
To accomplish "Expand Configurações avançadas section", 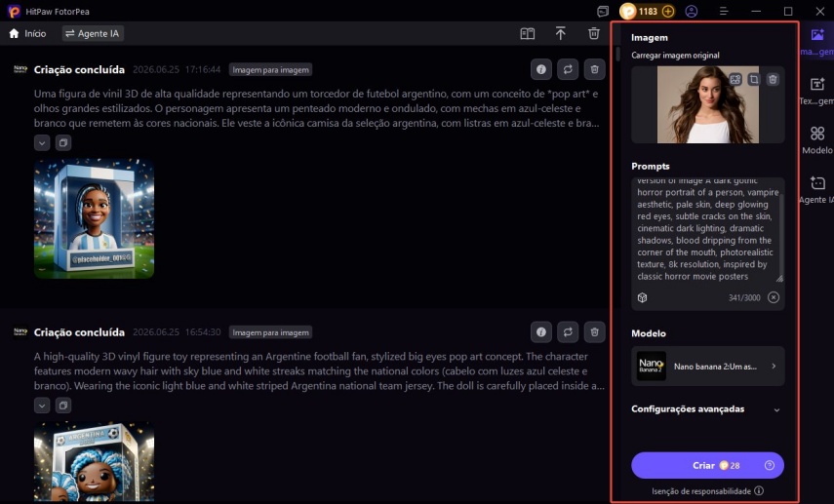I will pos(707,408).
